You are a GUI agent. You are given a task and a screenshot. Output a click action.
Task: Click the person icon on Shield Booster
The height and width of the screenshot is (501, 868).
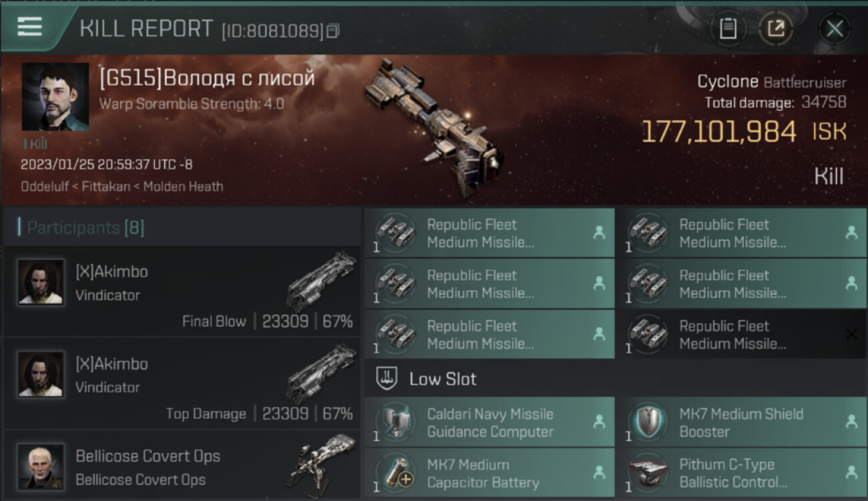851,422
